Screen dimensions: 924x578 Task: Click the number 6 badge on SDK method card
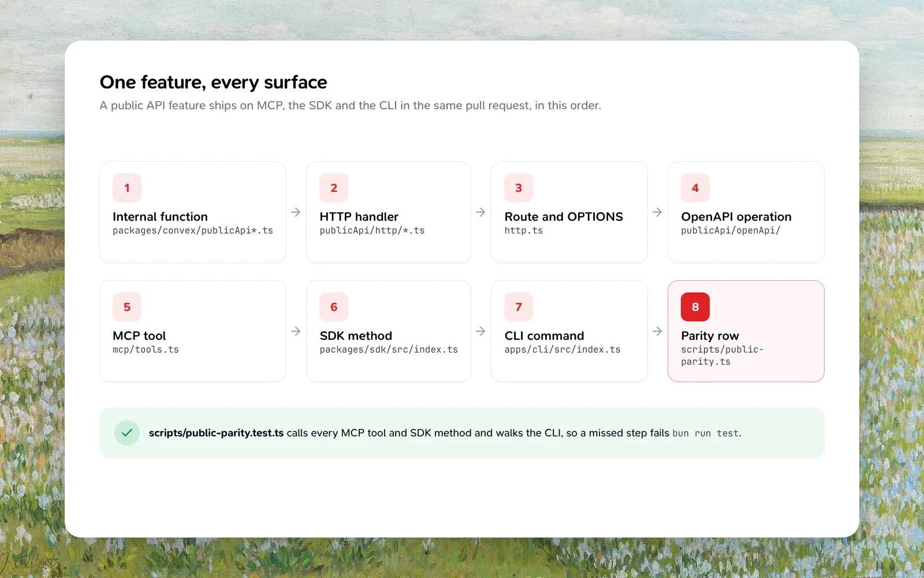tap(334, 307)
